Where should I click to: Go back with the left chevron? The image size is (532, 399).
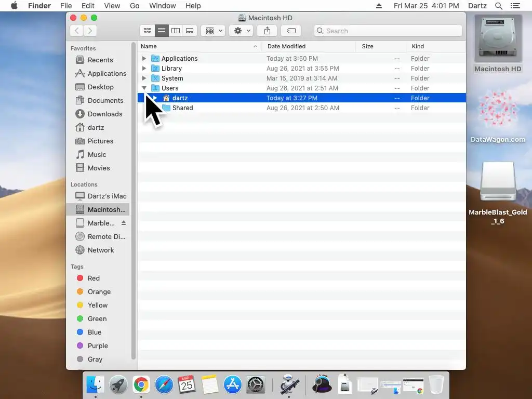[77, 31]
